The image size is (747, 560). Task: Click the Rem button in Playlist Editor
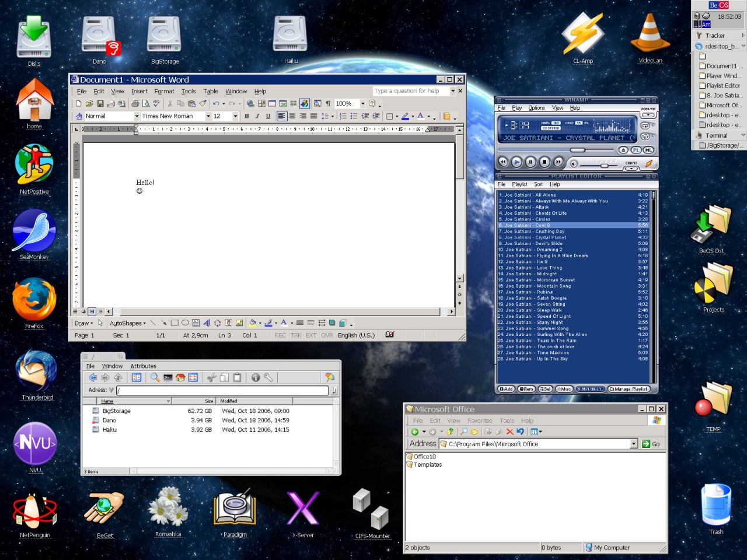click(x=526, y=389)
